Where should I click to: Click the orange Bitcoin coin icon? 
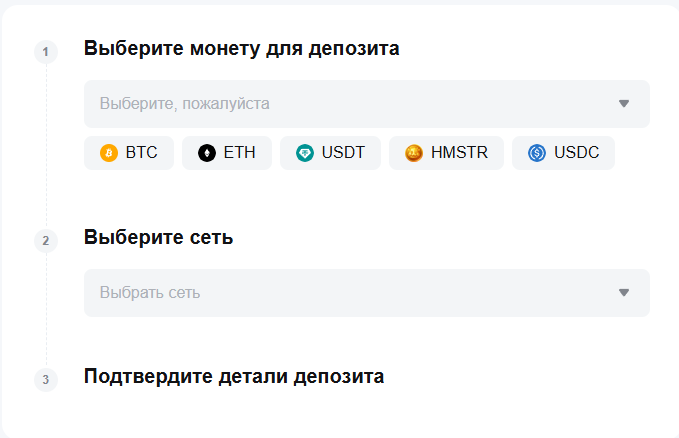coord(109,153)
